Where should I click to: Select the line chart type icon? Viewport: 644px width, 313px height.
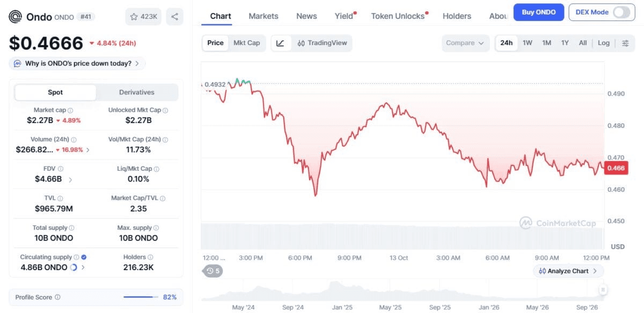click(281, 43)
